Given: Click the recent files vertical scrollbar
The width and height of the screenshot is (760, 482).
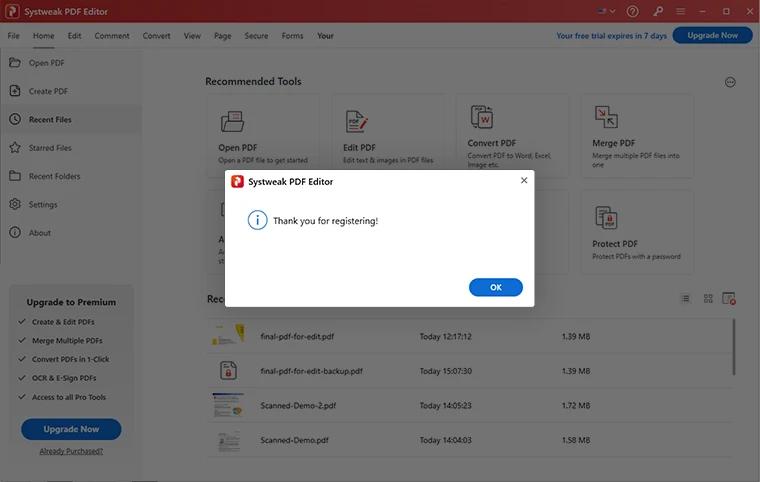Looking at the screenshot, I should click(734, 347).
